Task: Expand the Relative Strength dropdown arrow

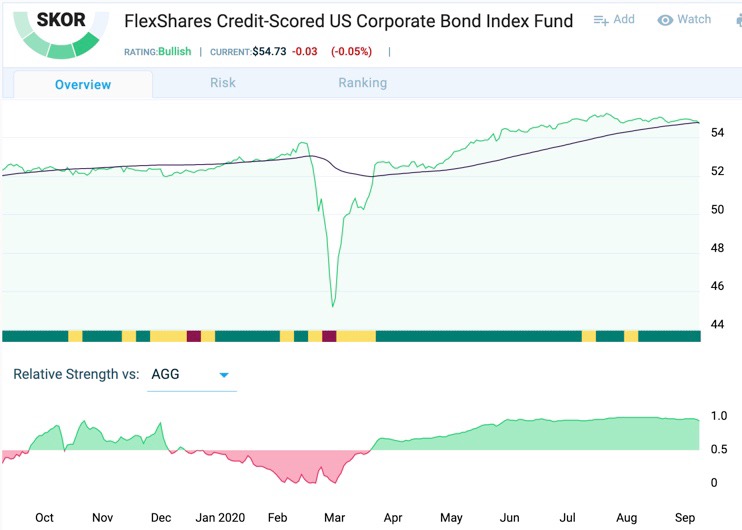Action: pyautogui.click(x=224, y=376)
